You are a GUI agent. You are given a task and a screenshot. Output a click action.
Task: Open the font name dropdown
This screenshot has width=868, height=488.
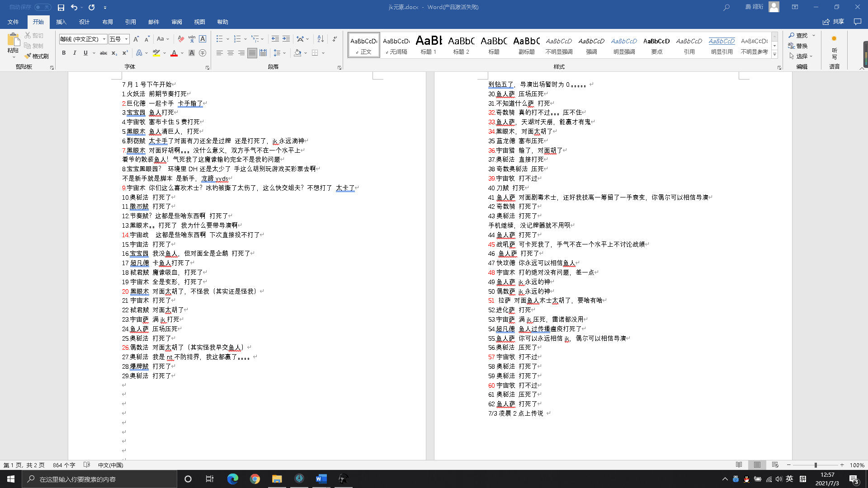(x=104, y=39)
